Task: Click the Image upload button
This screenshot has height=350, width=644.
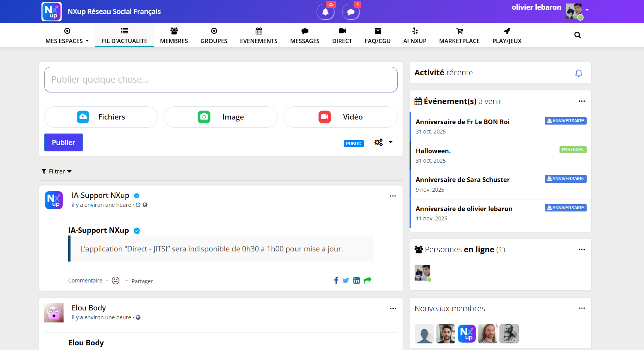Action: click(x=220, y=117)
